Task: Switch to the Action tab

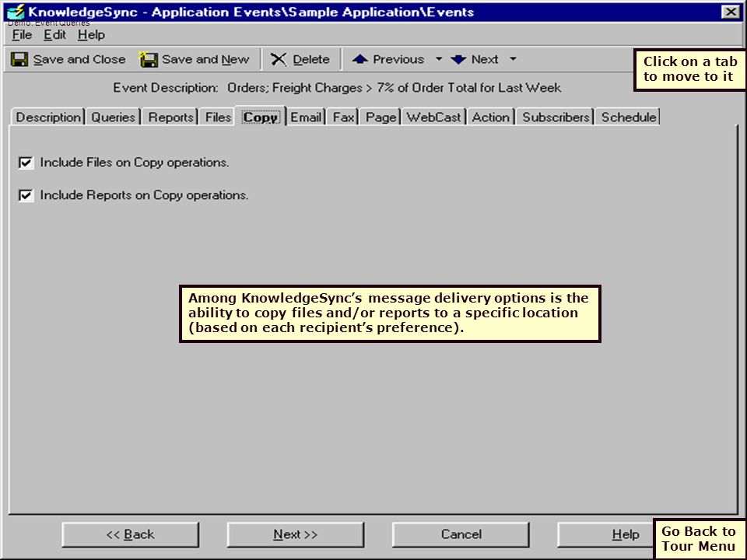Action: click(x=491, y=117)
